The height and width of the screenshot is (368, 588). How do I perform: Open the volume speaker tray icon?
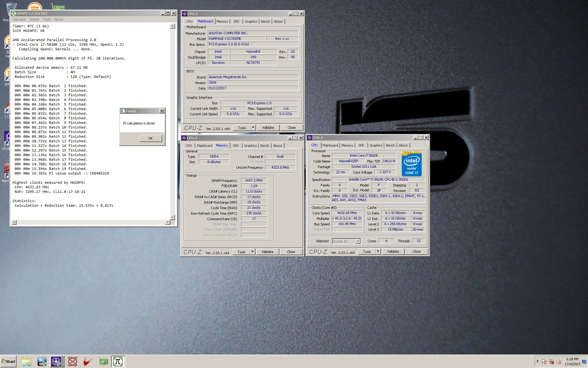(x=559, y=362)
